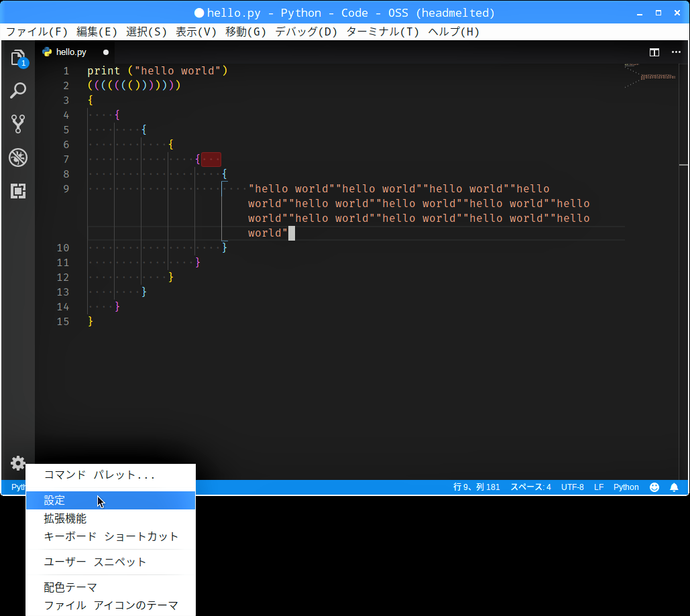
Task: Click the code minimap preview
Action: click(x=651, y=76)
